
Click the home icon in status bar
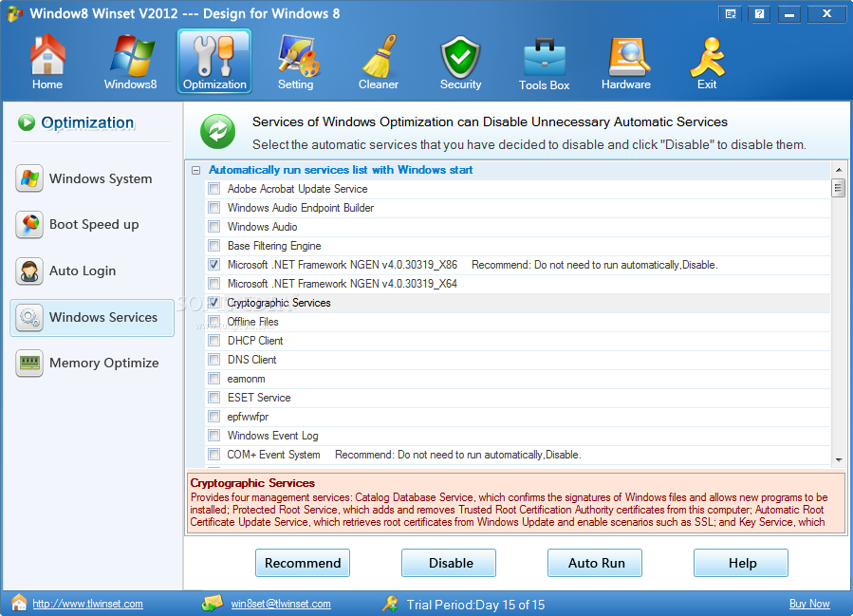point(19,603)
